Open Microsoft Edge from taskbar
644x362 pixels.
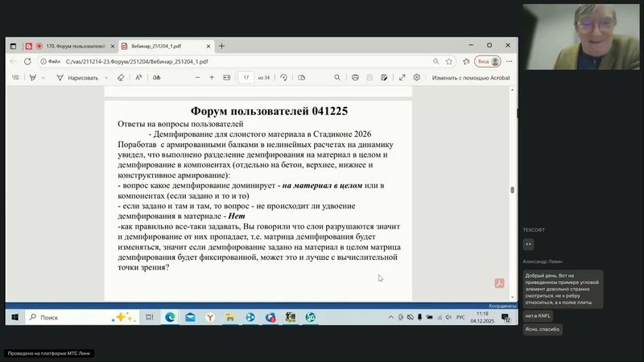coord(170,317)
